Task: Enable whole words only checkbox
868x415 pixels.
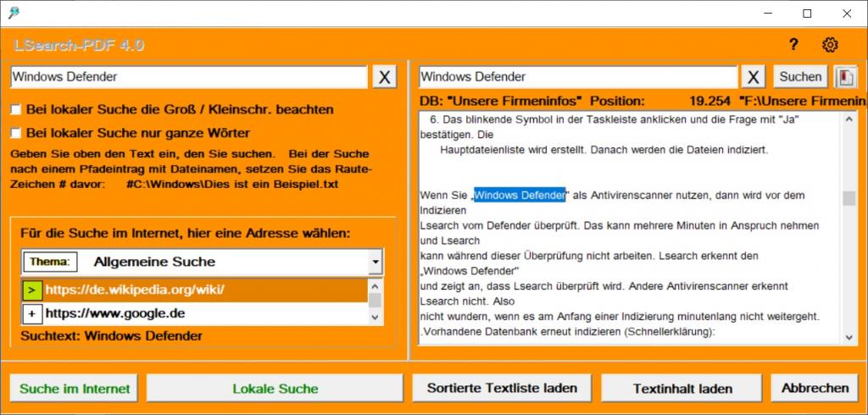Action: pyautogui.click(x=16, y=133)
